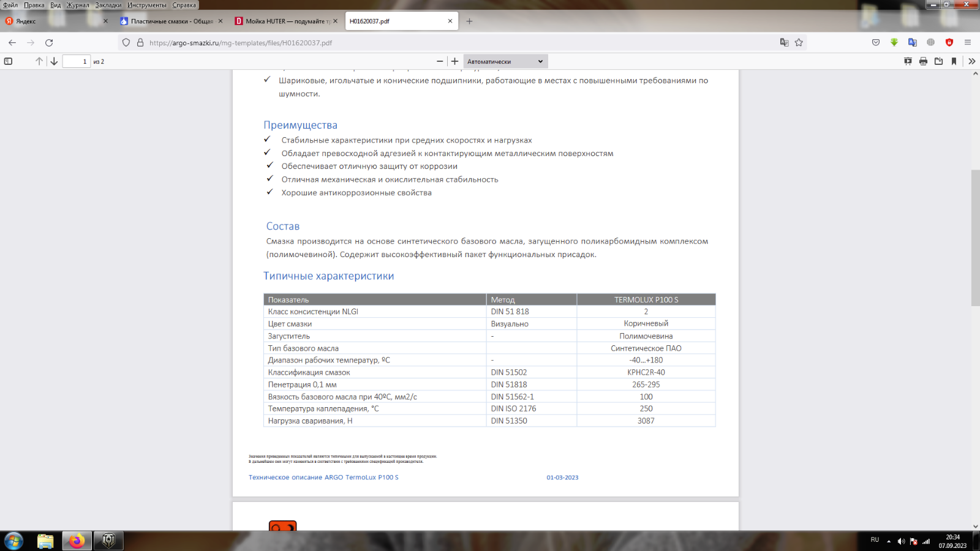The width and height of the screenshot is (980, 551).
Task: Open the Инструменты menu
Action: point(147,5)
